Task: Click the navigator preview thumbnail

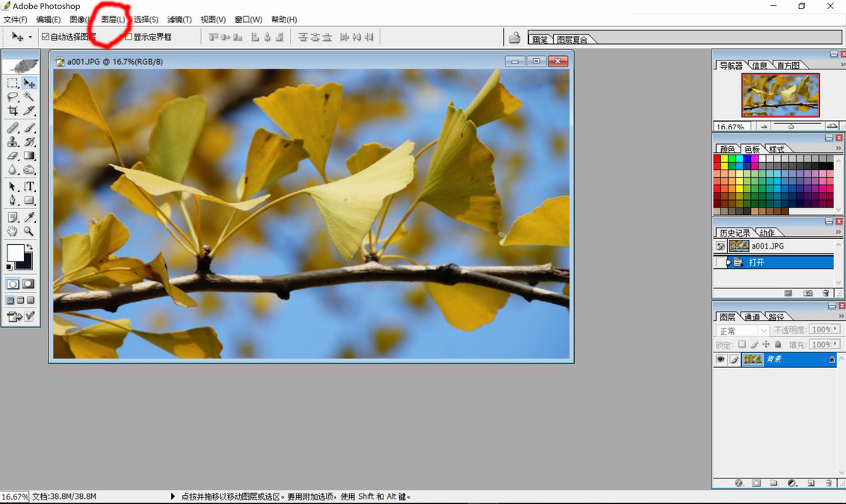Action: pos(780,95)
